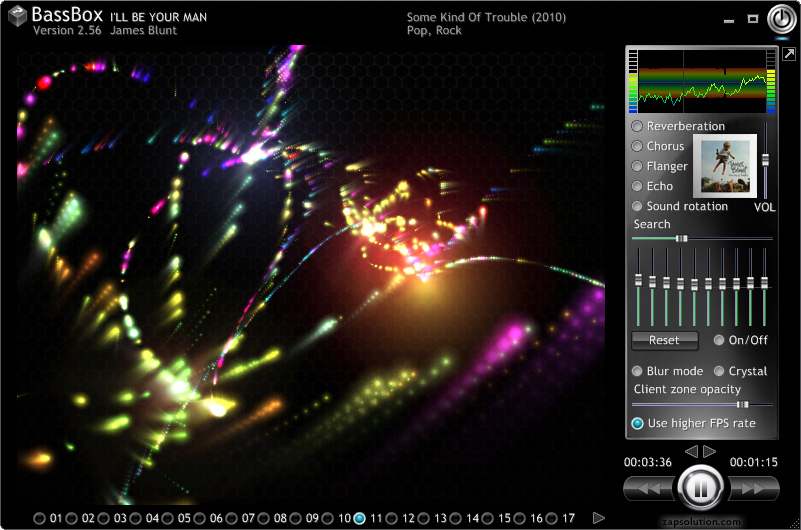Select visualization 01
Viewport: 801px width, 530px height.
pyautogui.click(x=39, y=518)
